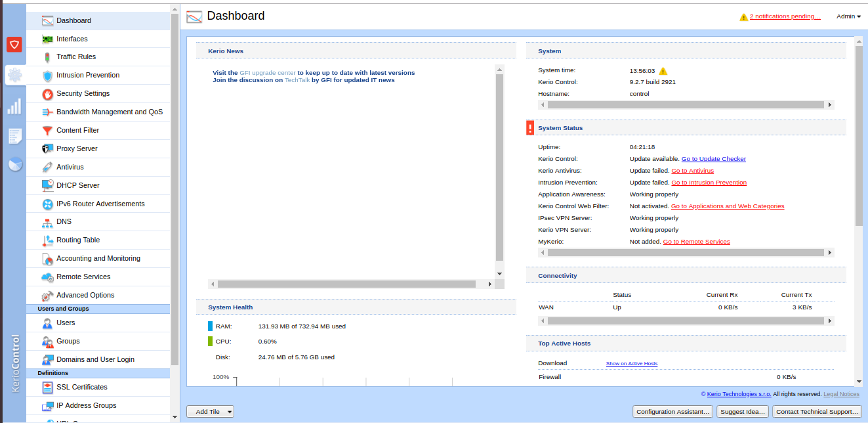Image resolution: width=868 pixels, height=423 pixels.
Task: Click the System tile horizontal scrollbar
Action: click(x=686, y=104)
